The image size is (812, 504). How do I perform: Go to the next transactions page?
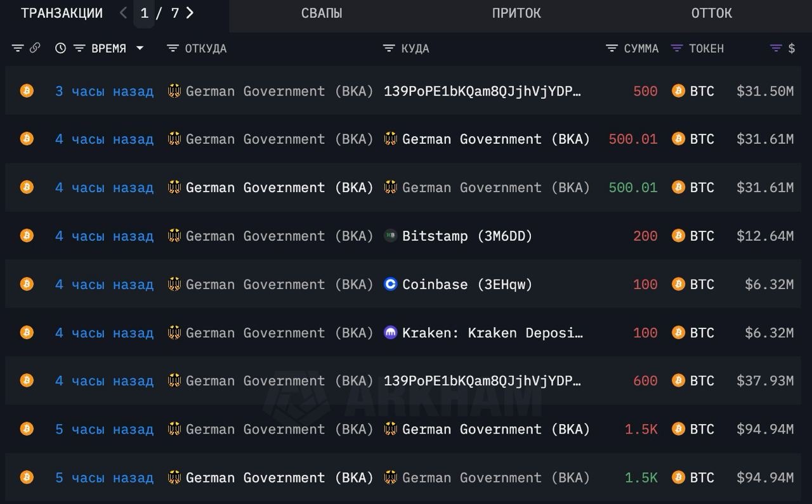pos(190,13)
